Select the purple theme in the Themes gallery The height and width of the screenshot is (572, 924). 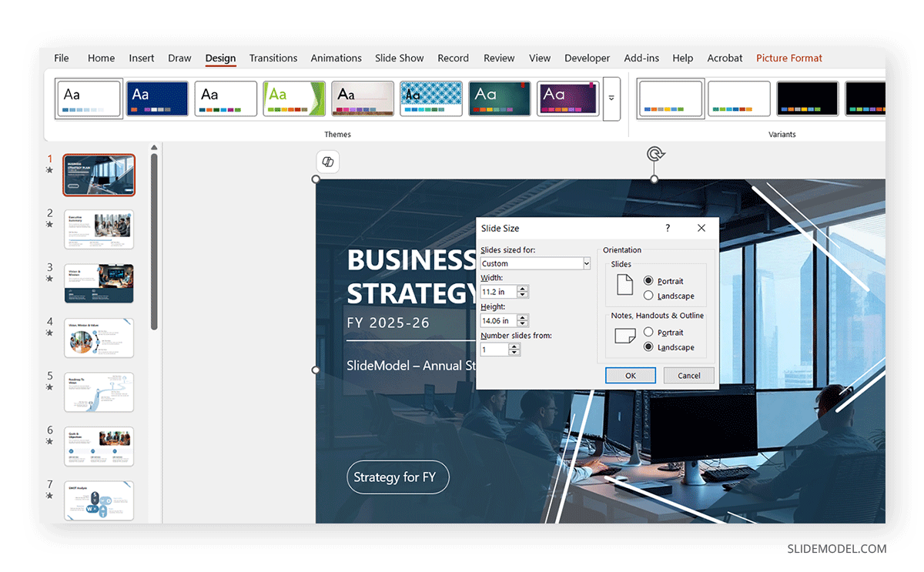click(x=567, y=98)
